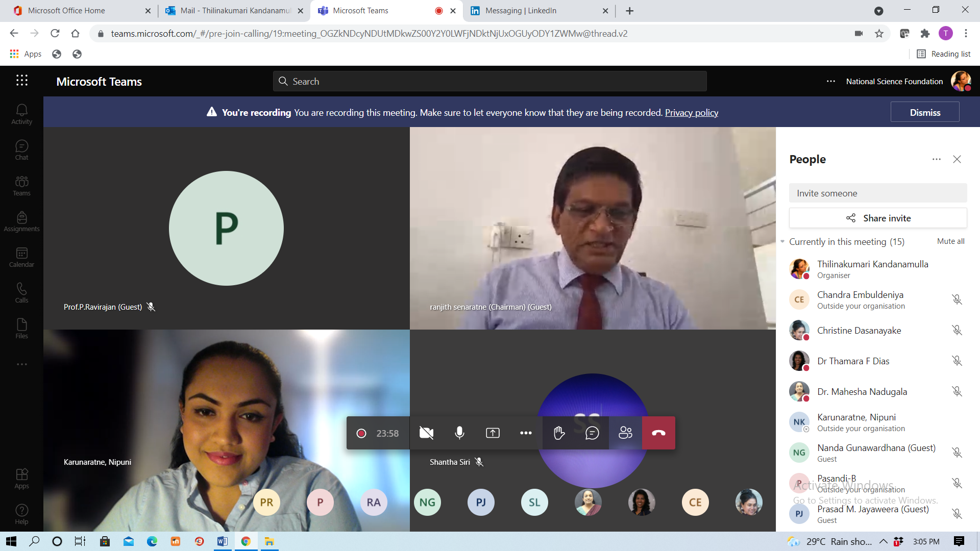
Task: Click the share content tray icon
Action: pos(493,433)
